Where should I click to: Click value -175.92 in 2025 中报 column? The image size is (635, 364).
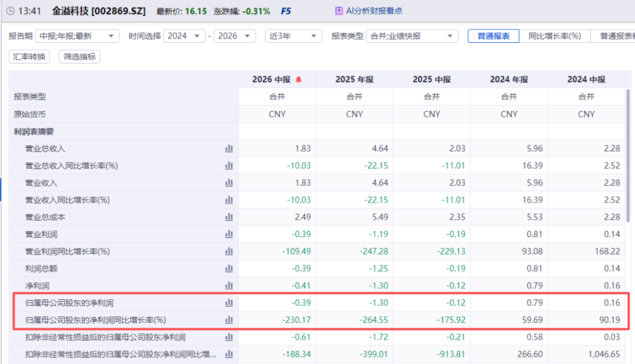[x=451, y=320]
